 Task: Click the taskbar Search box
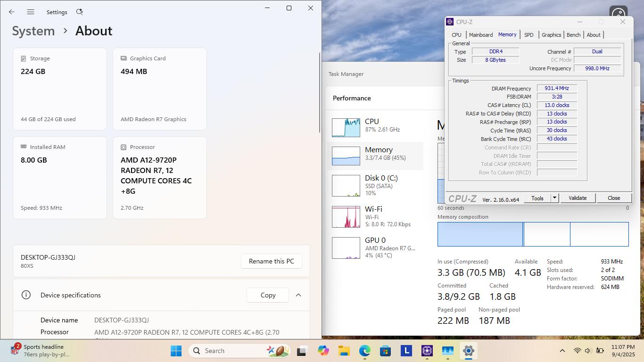coord(239,351)
